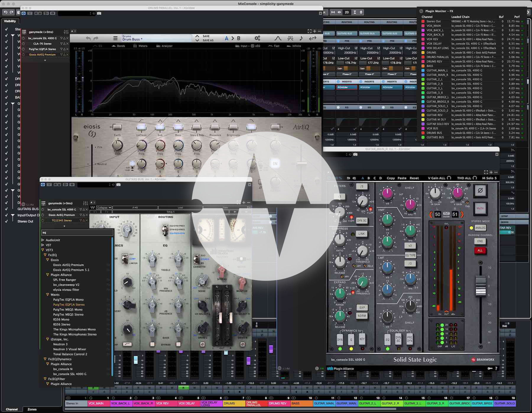Select Meters view in AirEQ
The image size is (532, 413).
click(140, 46)
